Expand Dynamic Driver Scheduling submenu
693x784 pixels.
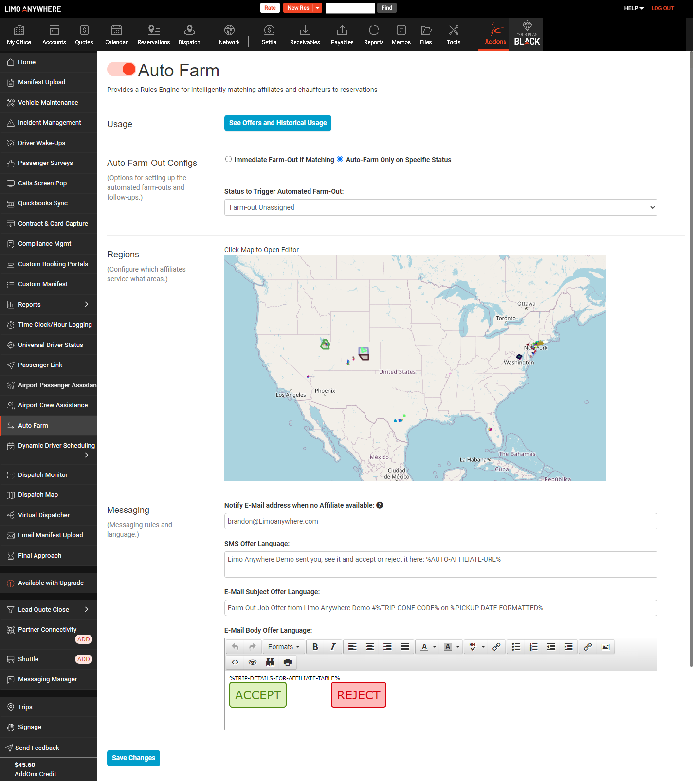[x=87, y=455]
